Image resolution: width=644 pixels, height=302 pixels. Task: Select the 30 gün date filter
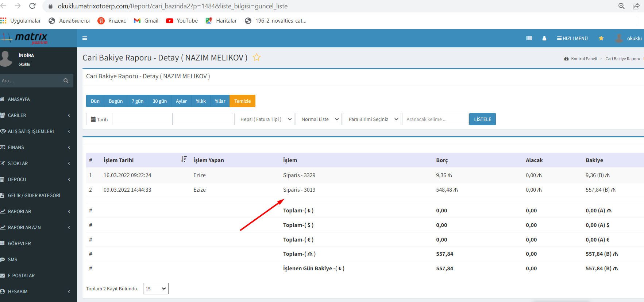pyautogui.click(x=159, y=101)
